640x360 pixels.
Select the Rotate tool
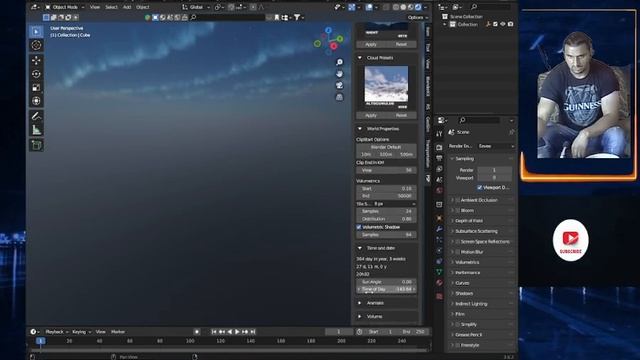click(36, 74)
